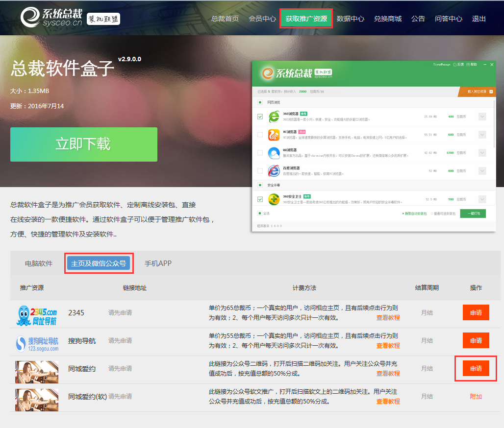This screenshot has width=504, height=428.
Task: Click the 一键打包 button in the preview
Action: coord(473,214)
